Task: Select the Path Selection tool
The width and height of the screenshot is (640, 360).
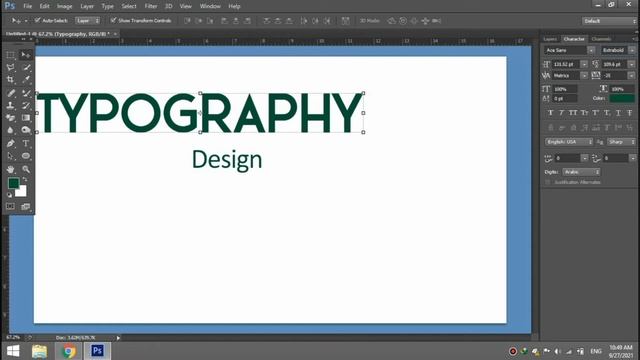Action: 11,156
